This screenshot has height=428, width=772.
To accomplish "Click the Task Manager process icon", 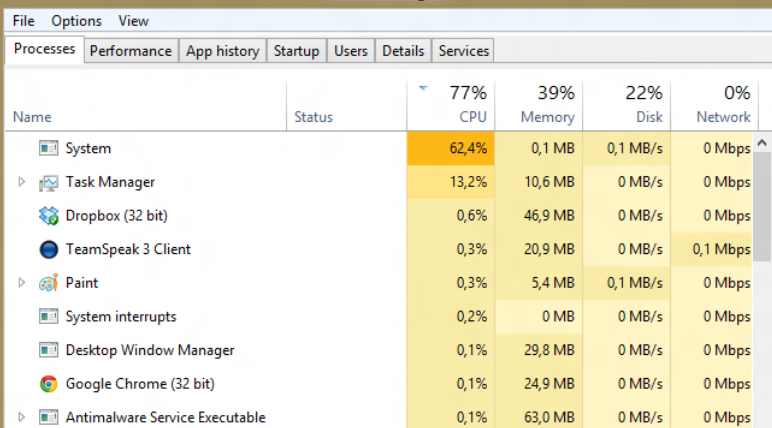I will click(48, 182).
